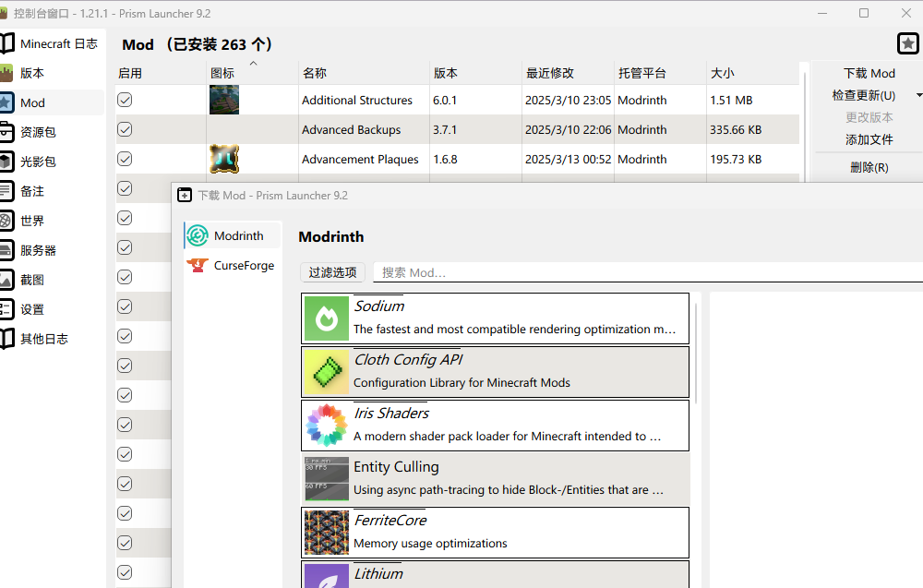Viewport: 923px width, 588px height.
Task: Click the 检查更新(U) button
Action: (x=864, y=95)
